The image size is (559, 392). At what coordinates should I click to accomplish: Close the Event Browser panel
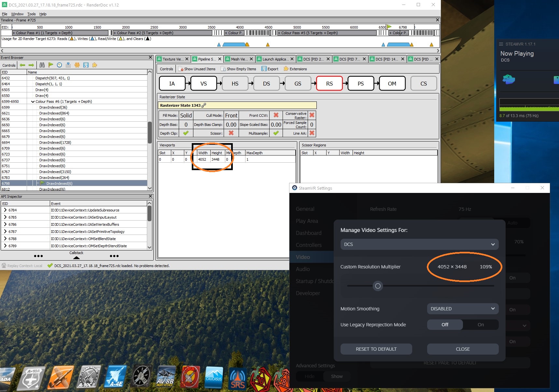click(x=150, y=57)
